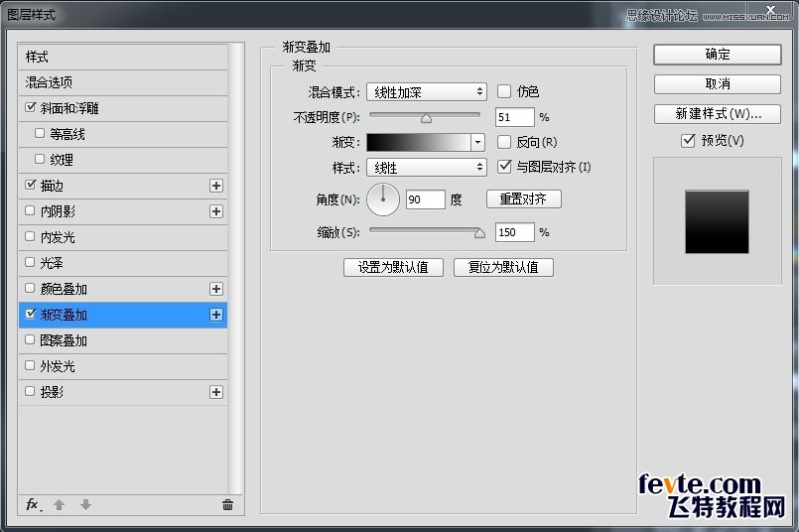The height and width of the screenshot is (532, 799).
Task: Enable the 等高线 checkbox
Action: tap(40, 133)
